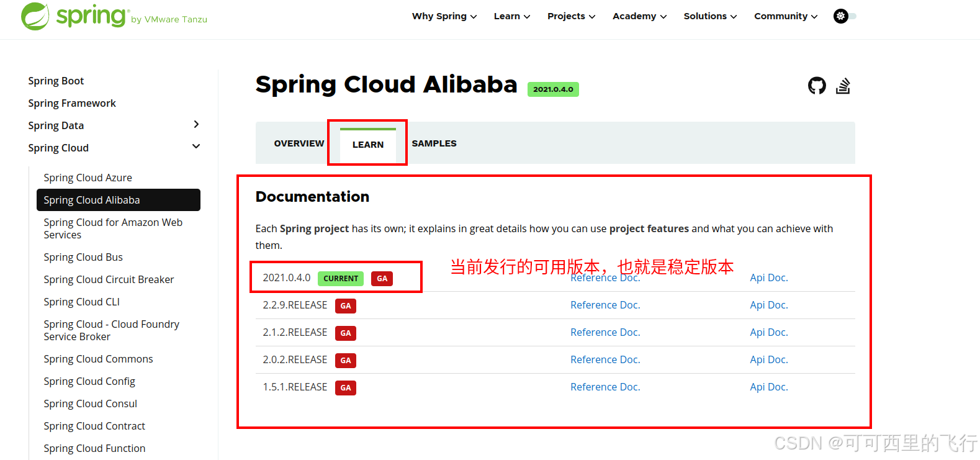The width and height of the screenshot is (980, 460).
Task: Open Reference Doc. for 2.2.9.RELEASE
Action: [x=605, y=305]
